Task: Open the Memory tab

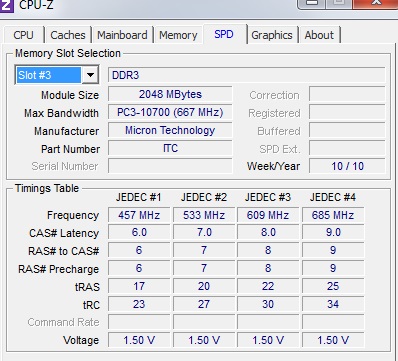Action: [178, 35]
